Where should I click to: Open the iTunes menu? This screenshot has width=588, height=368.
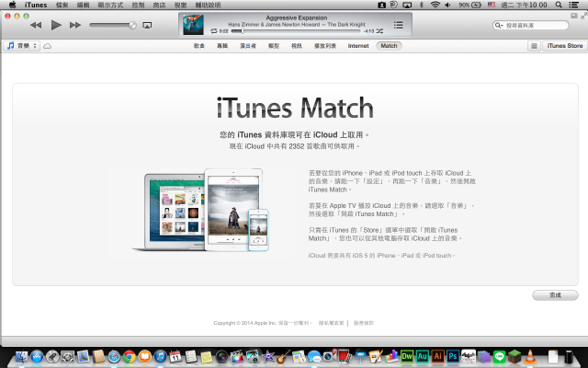[36, 5]
